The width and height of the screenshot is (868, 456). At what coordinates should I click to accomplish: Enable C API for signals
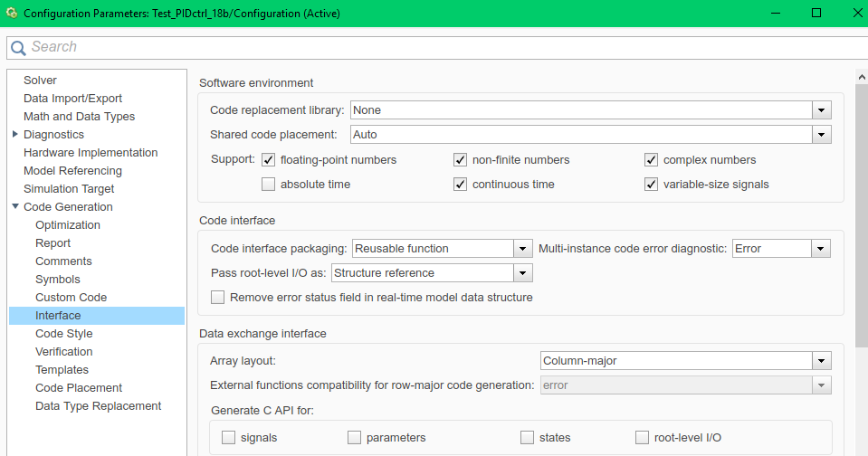tap(228, 438)
